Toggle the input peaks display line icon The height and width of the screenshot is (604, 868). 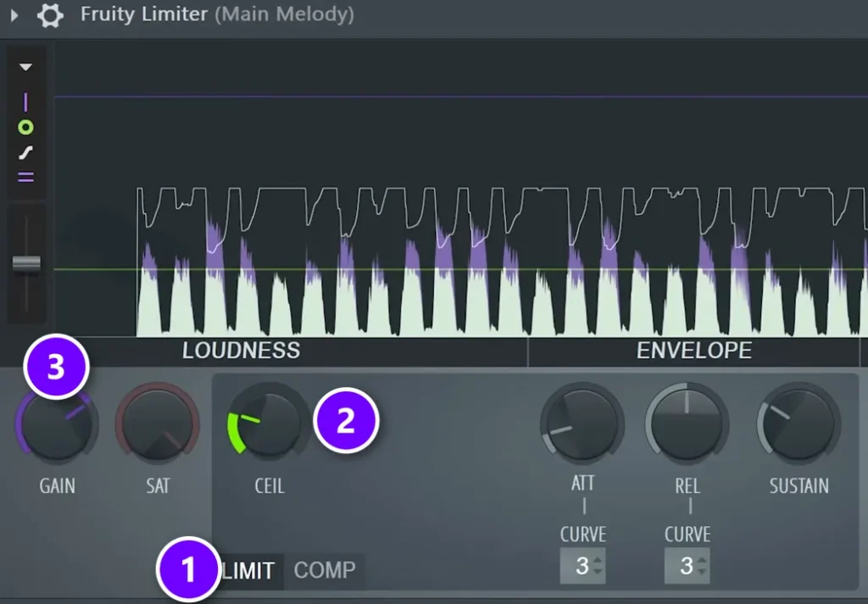[x=25, y=103]
